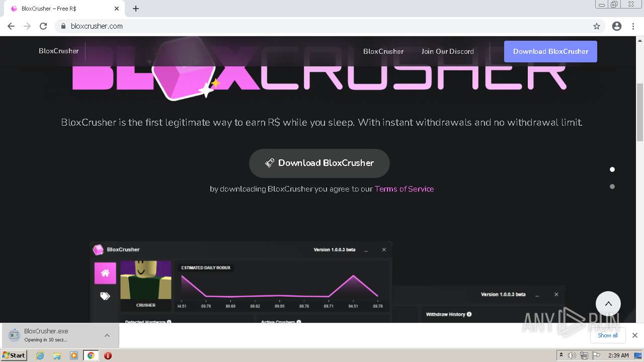Expand the BloxCrusher.exe download options chevron
644x362 pixels.
(107, 335)
